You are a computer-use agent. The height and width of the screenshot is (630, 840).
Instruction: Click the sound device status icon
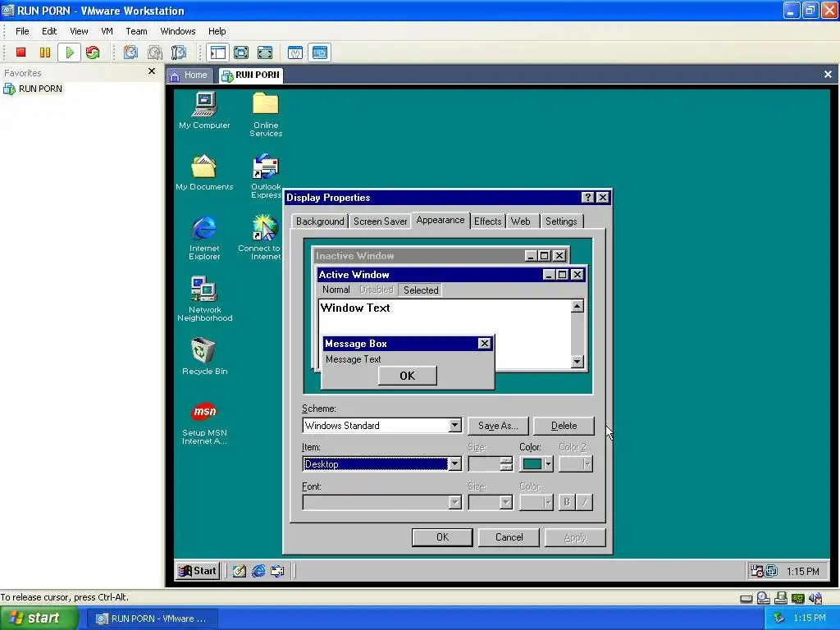coord(815,598)
